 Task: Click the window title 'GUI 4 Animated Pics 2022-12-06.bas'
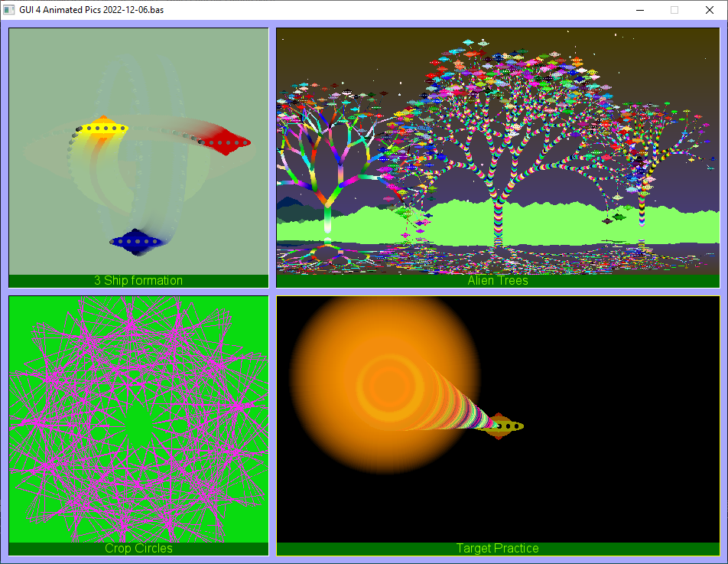tap(92, 10)
